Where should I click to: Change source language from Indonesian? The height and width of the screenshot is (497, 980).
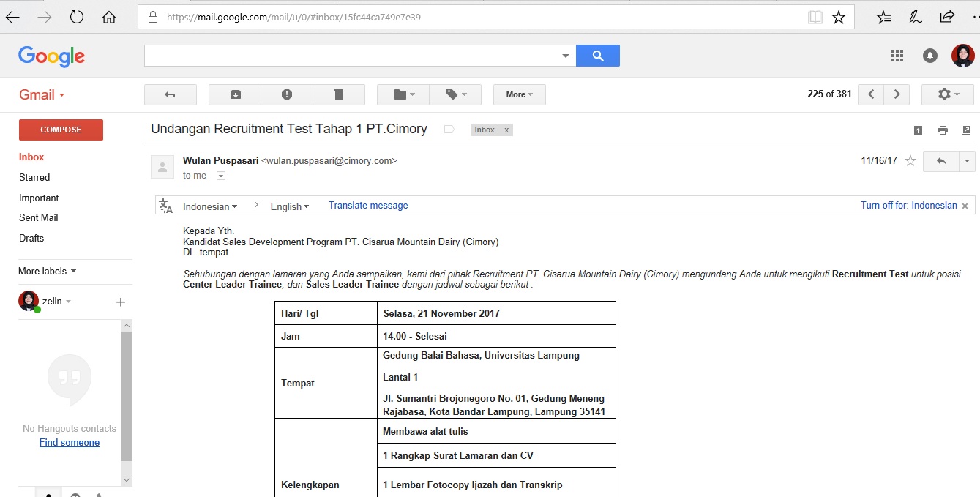coord(210,206)
